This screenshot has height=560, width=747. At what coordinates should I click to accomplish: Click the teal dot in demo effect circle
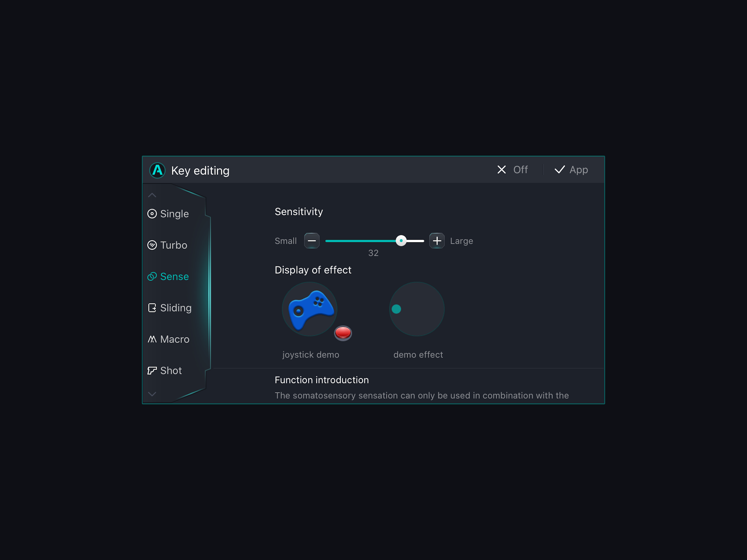coord(396,309)
